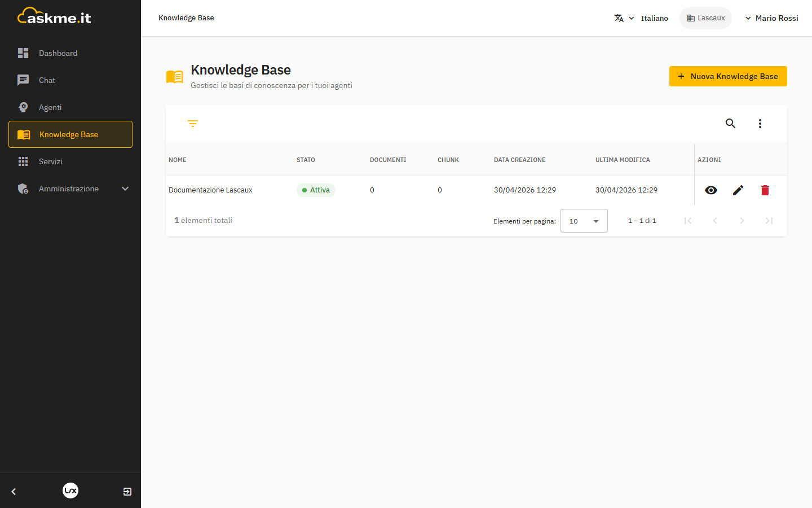
Task: Click the askme.it logo
Action: click(x=55, y=16)
